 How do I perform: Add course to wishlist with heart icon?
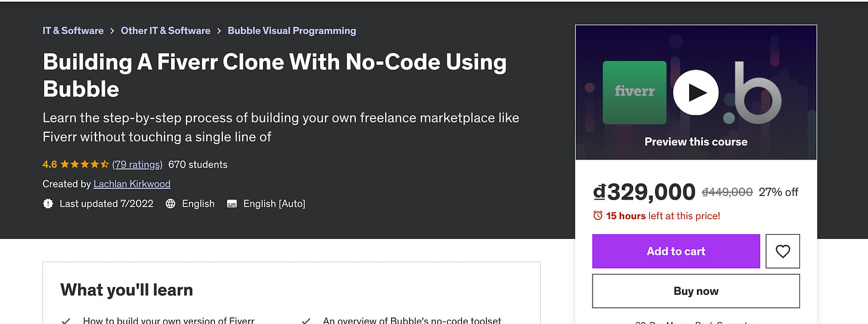coord(783,251)
